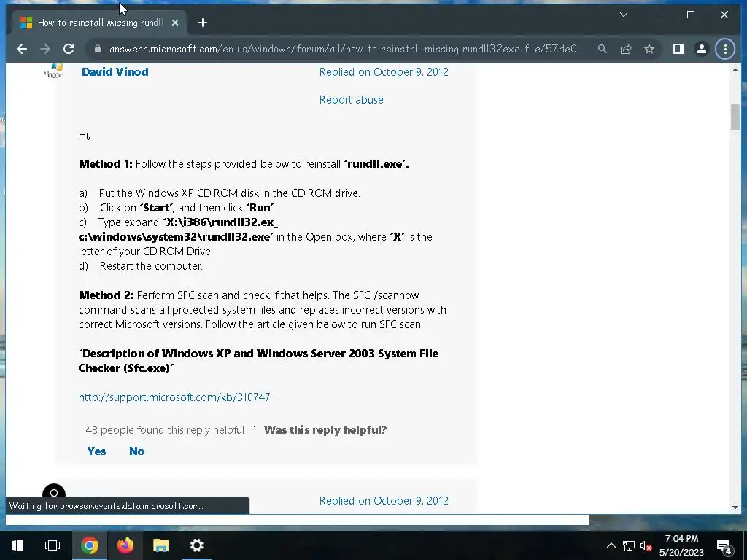Click the 'Method 1:' heading text

click(105, 164)
